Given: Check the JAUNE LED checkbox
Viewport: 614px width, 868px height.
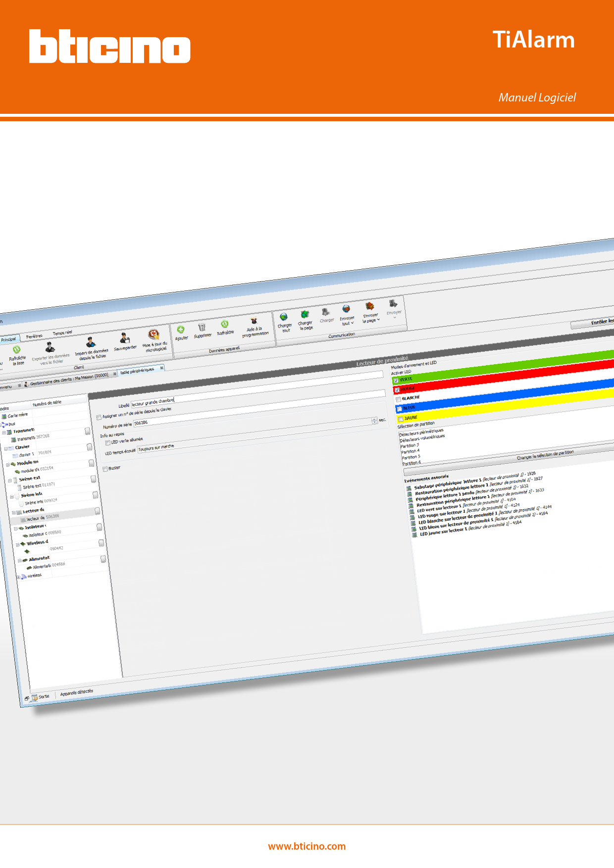Looking at the screenshot, I should [x=401, y=419].
